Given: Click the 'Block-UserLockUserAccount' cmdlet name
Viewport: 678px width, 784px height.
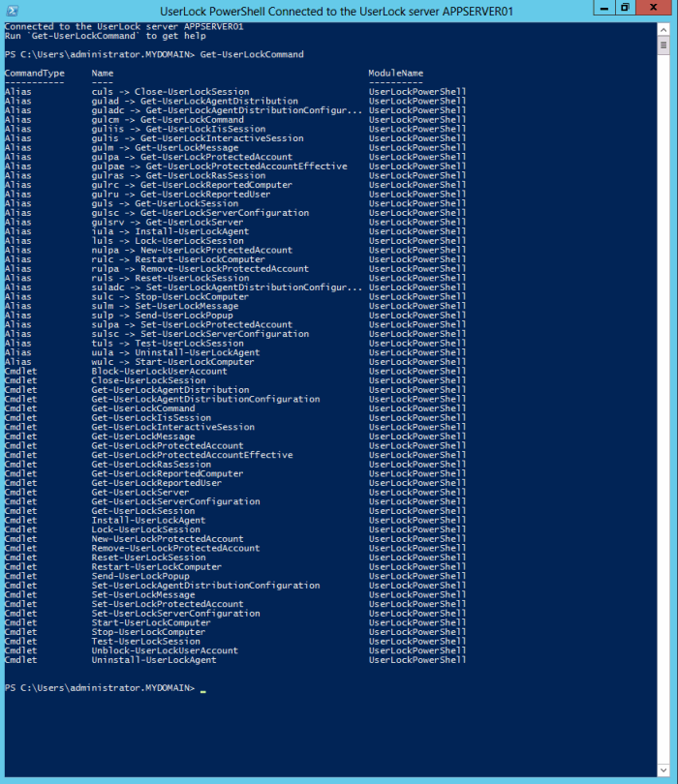Looking at the screenshot, I should pyautogui.click(x=159, y=372).
